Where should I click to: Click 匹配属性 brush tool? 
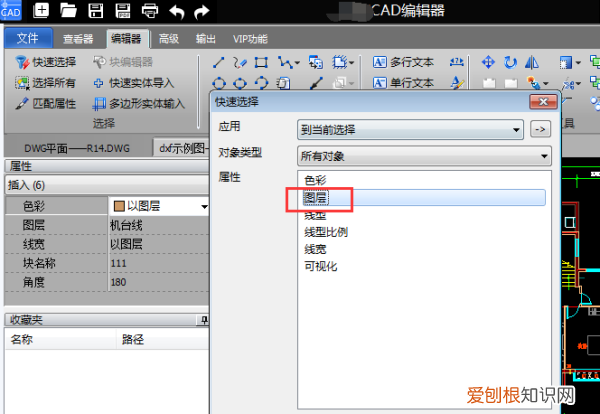coord(45,103)
